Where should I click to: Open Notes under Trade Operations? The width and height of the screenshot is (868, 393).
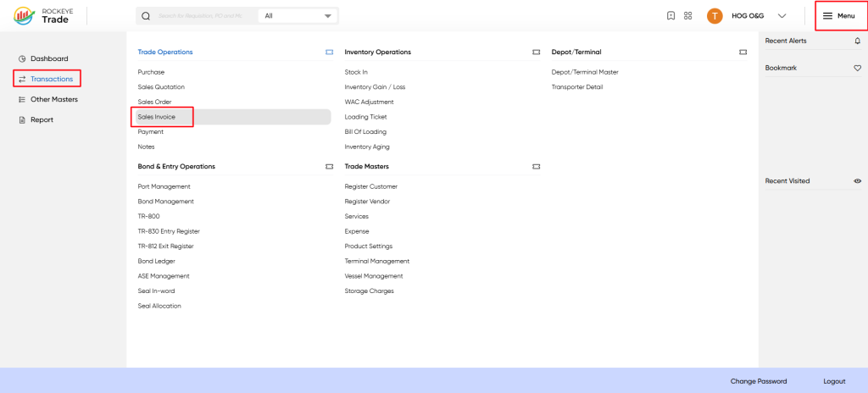[x=146, y=147]
